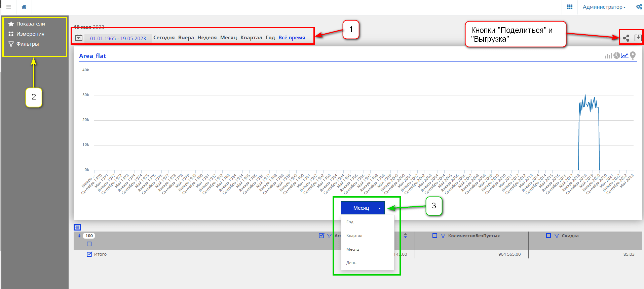Choose Месяц in grouping dropdown list
The height and width of the screenshot is (289, 644).
tap(353, 249)
